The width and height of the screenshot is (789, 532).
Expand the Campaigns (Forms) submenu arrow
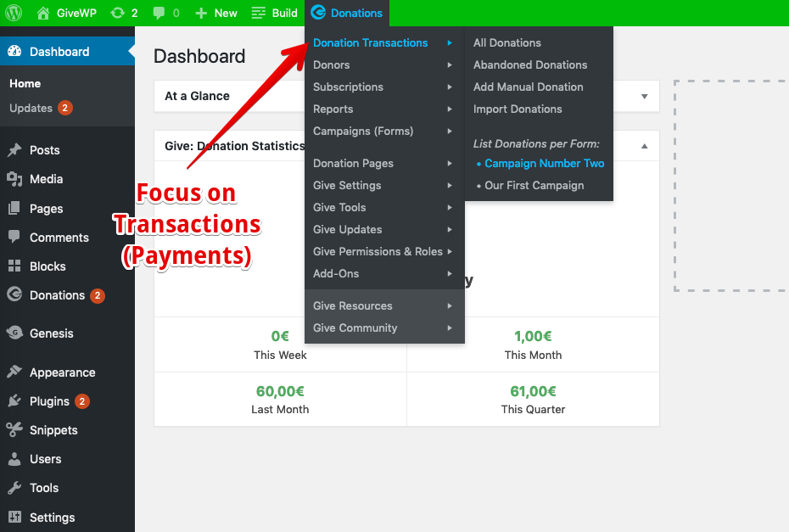click(450, 132)
